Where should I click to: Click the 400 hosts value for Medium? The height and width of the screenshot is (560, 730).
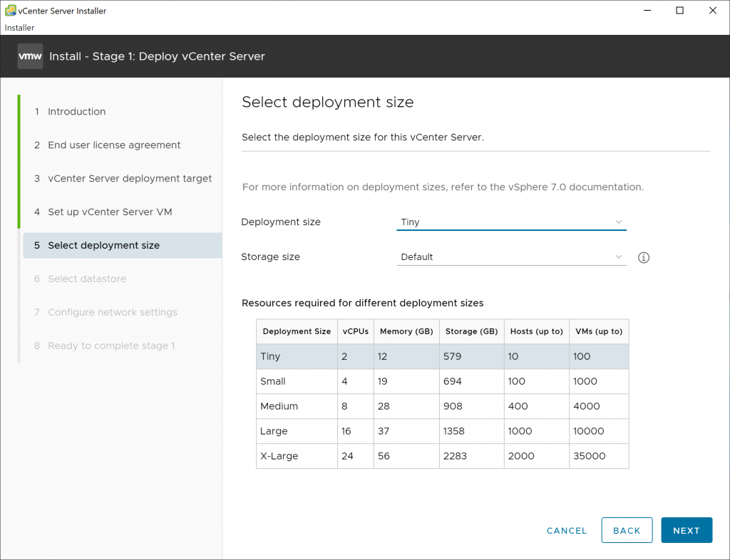(518, 406)
